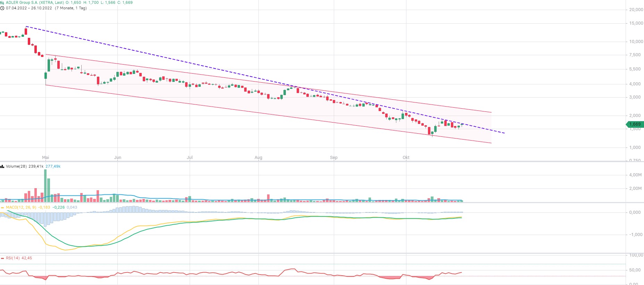The width and height of the screenshot is (644, 285).
Task: Select the Volume(28) indicator label
Action: (16, 167)
